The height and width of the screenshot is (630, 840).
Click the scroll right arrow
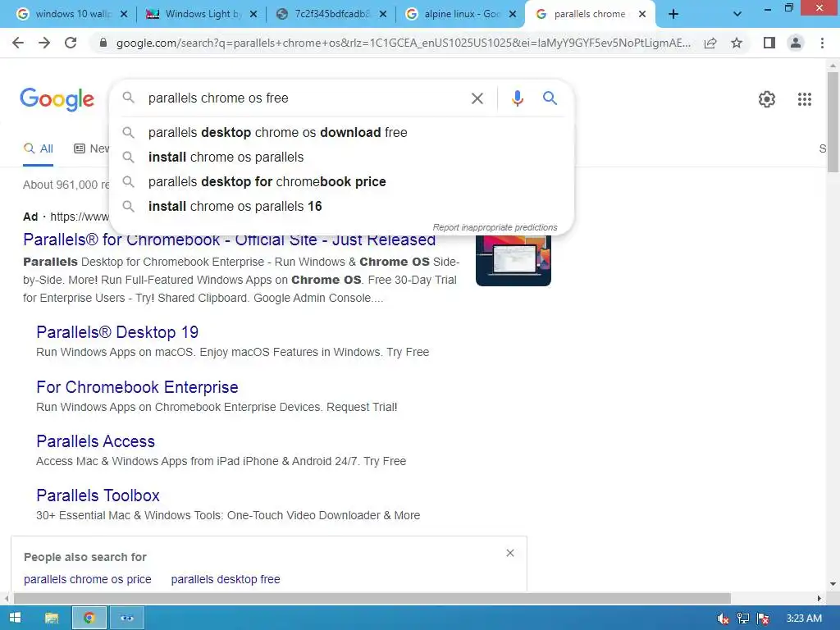click(819, 598)
